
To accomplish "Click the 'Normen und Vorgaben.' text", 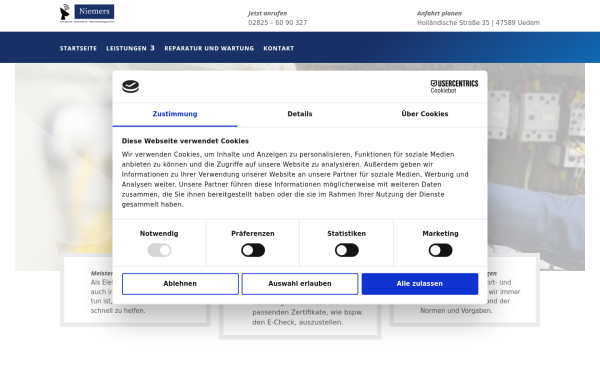I will coord(456,311).
